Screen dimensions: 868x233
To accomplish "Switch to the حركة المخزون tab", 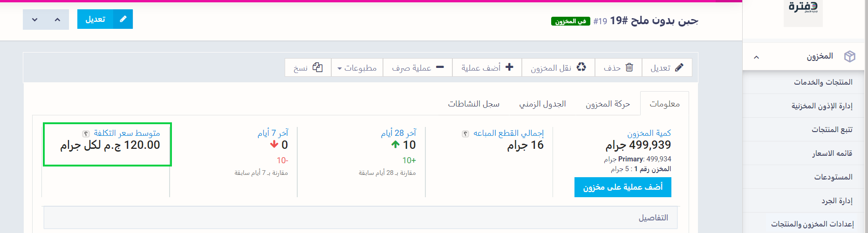I will [608, 104].
